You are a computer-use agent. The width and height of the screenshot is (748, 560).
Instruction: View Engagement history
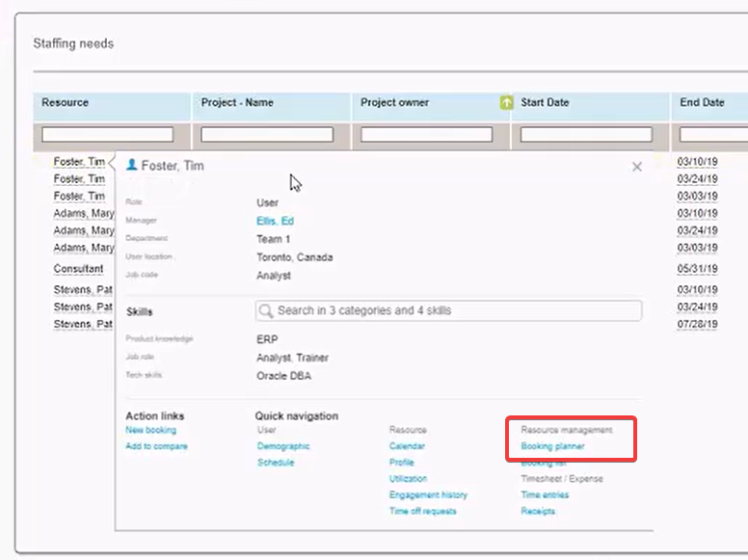click(x=428, y=495)
